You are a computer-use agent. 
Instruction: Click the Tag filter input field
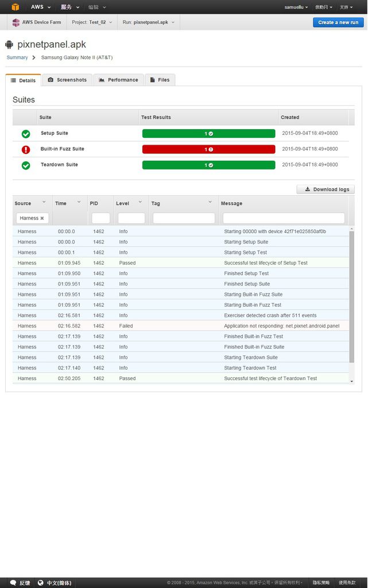(x=184, y=218)
